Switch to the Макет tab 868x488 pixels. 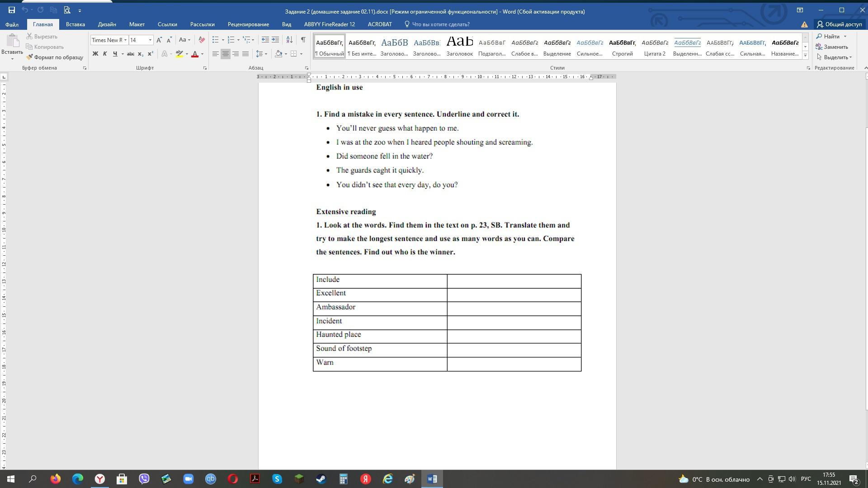coord(137,24)
